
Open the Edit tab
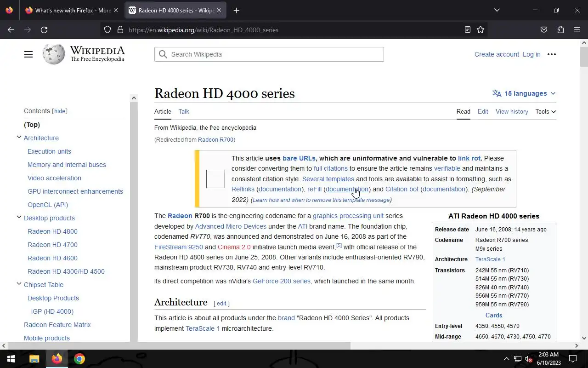(x=483, y=111)
